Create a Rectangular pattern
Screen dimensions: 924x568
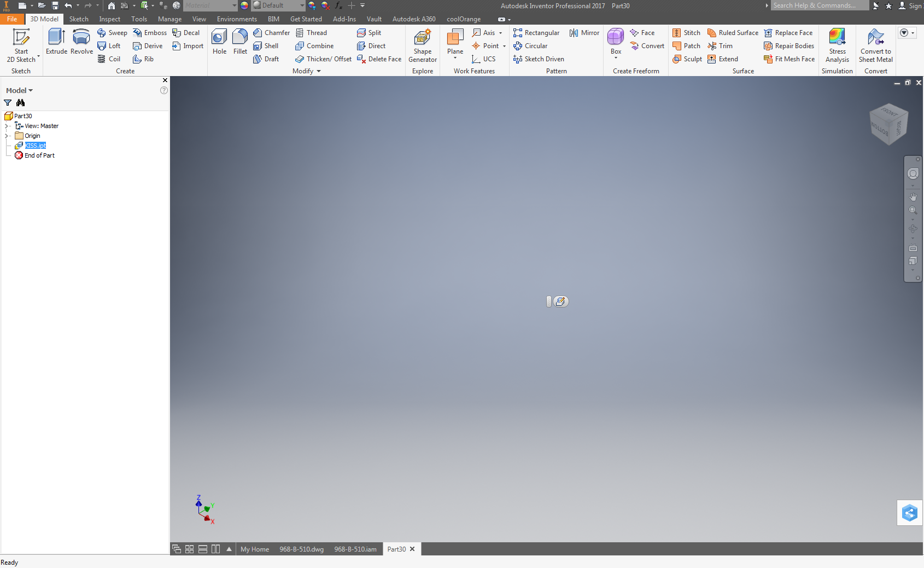536,33
